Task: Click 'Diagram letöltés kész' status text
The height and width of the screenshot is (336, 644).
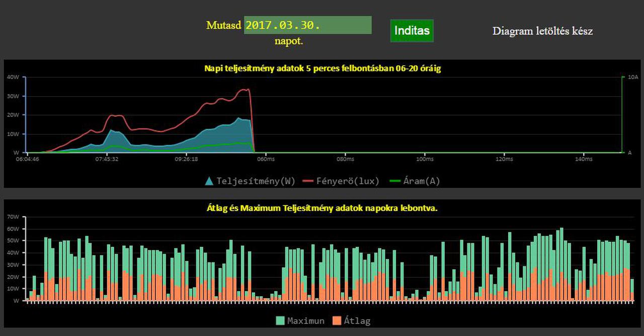Action: [543, 31]
